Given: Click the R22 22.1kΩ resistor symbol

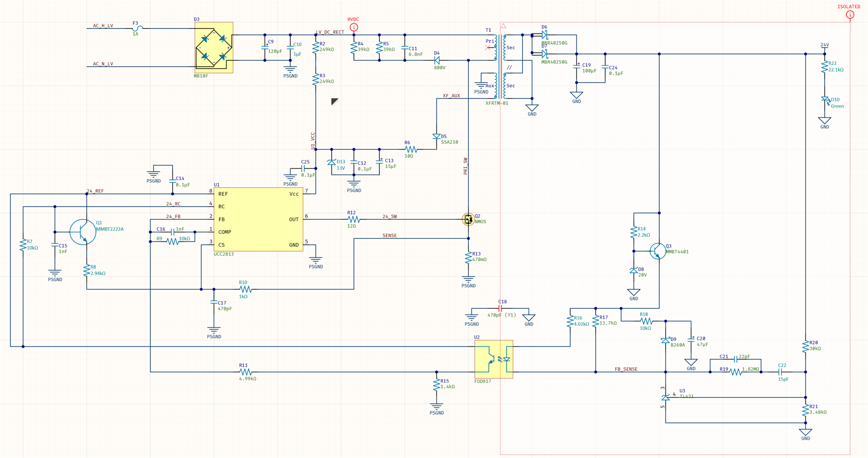Looking at the screenshot, I should [825, 67].
